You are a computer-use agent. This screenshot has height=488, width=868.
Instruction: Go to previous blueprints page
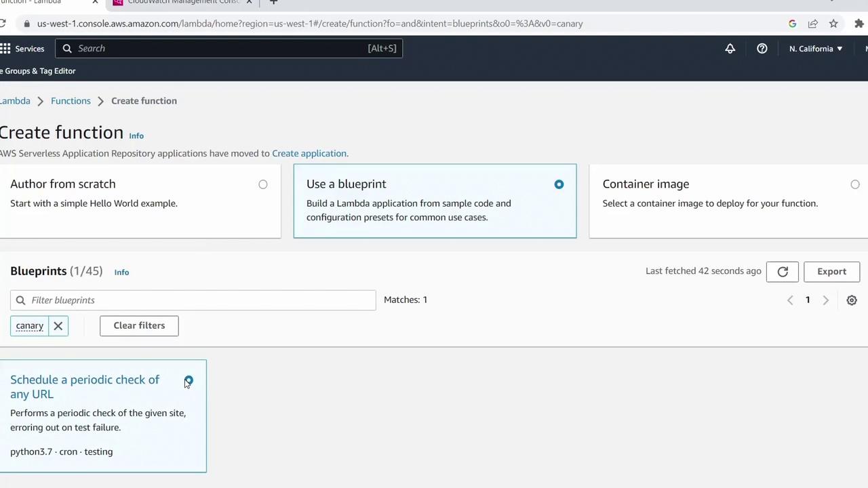coord(790,300)
